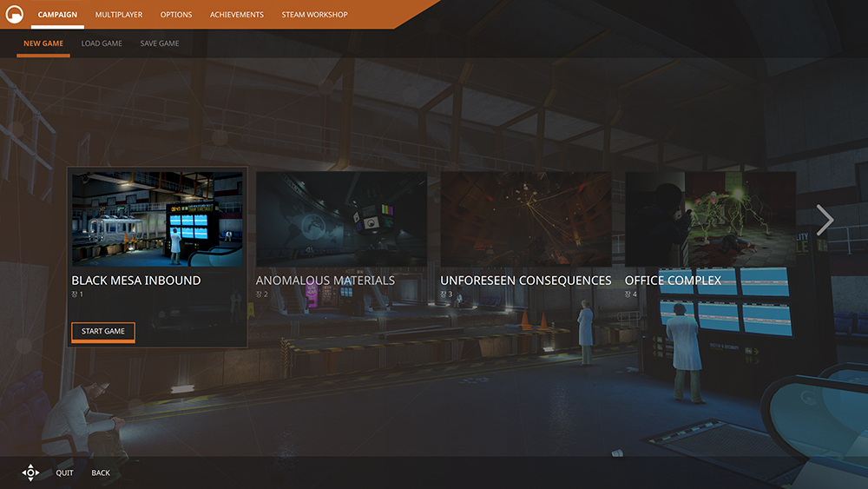Click the Unforeseen Consequences title text
This screenshot has width=868, height=489.
pos(526,281)
